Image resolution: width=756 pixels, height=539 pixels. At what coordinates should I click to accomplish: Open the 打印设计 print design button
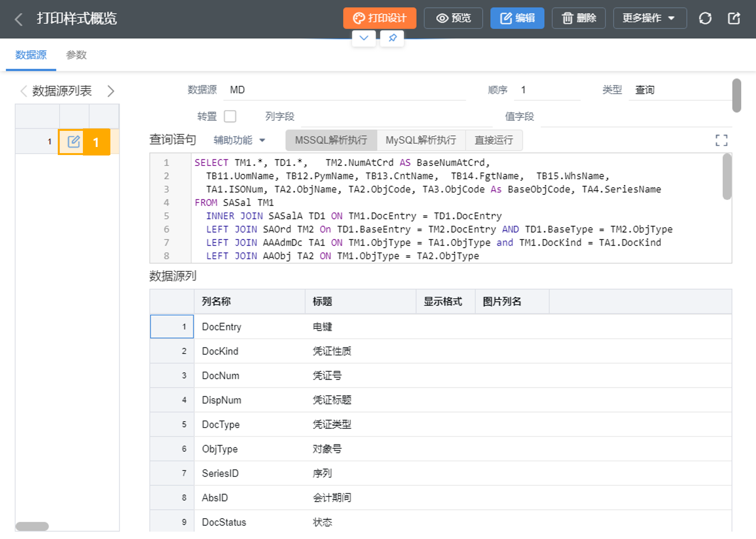click(x=379, y=18)
